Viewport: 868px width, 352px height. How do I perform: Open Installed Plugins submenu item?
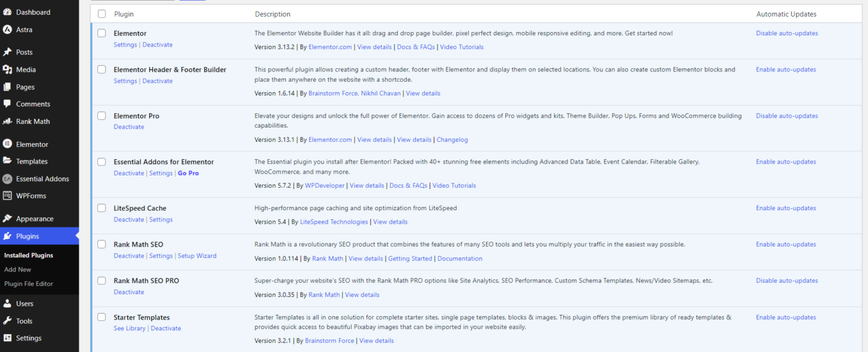pos(29,255)
